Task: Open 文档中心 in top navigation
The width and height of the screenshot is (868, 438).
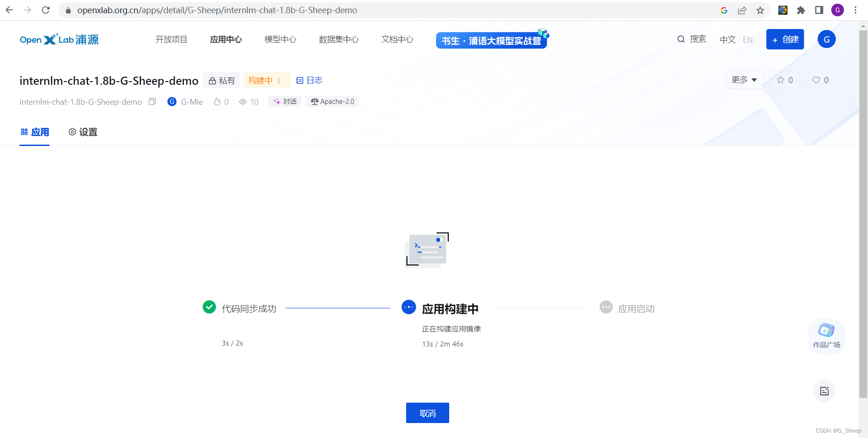Action: [x=397, y=39]
